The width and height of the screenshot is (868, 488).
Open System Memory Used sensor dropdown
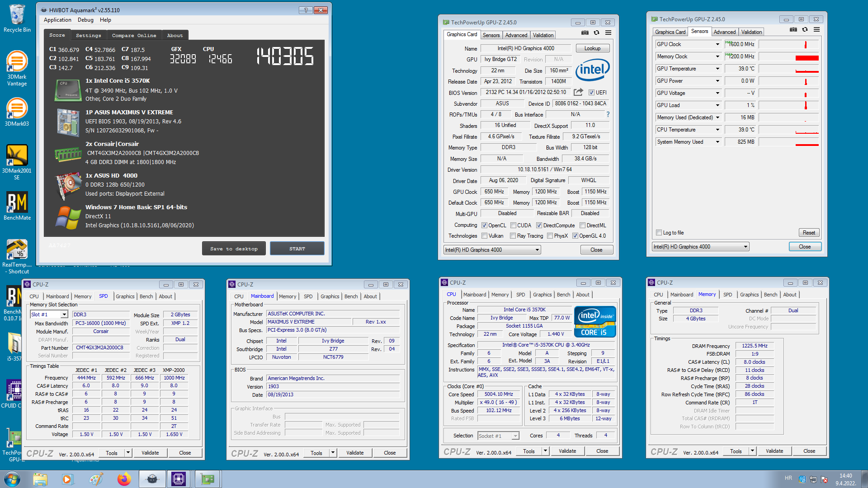click(x=717, y=142)
